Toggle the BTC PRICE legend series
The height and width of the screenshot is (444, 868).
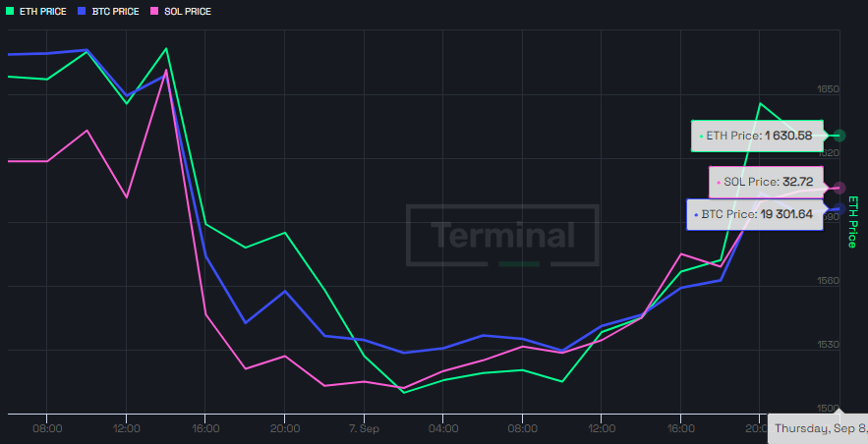pos(108,11)
